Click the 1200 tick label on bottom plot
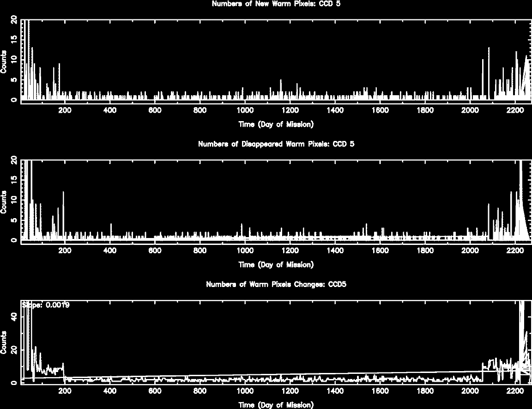The width and height of the screenshot is (532, 409). click(290, 391)
